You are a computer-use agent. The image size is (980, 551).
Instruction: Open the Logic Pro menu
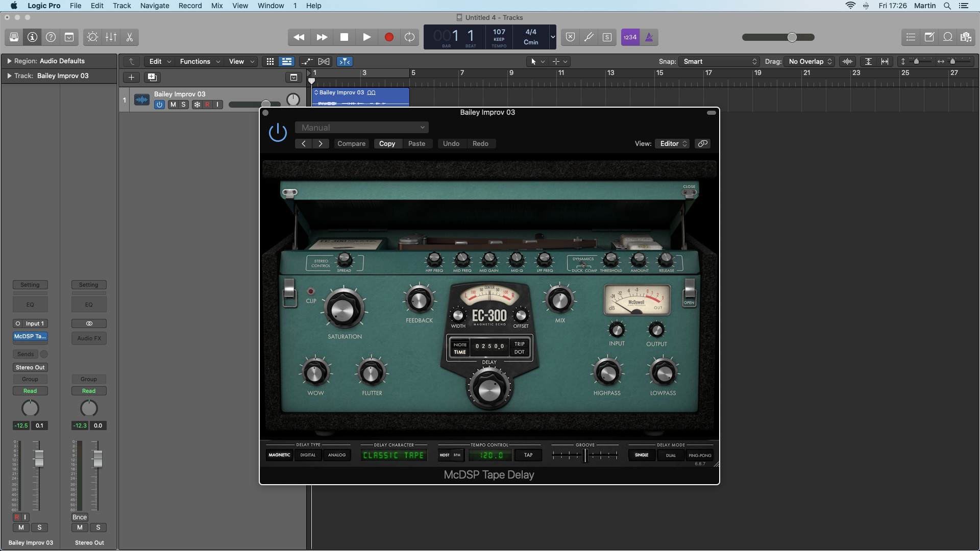(44, 6)
